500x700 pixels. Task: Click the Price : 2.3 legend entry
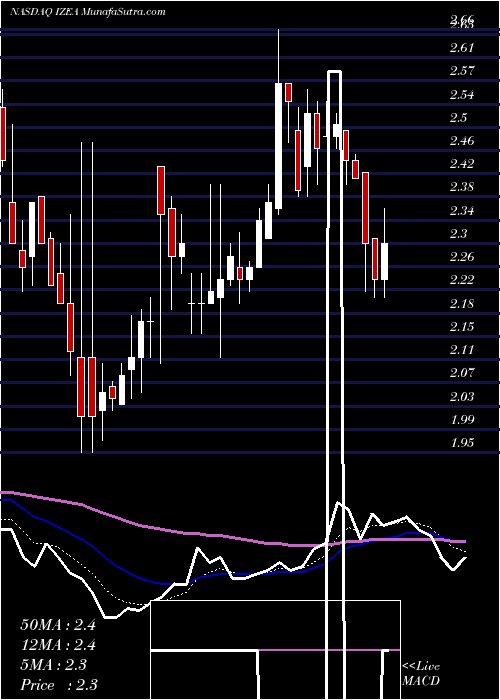coord(59,685)
